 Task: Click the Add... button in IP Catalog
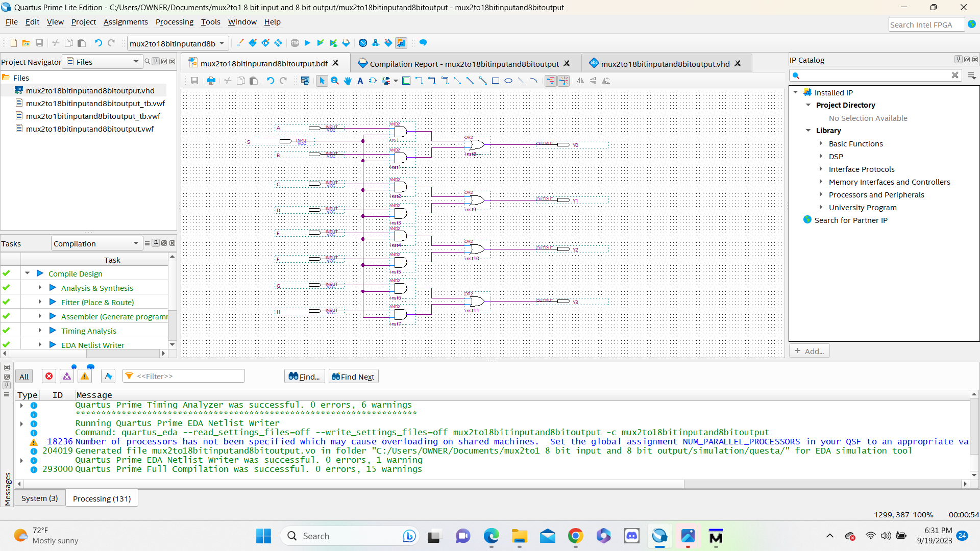pyautogui.click(x=810, y=351)
